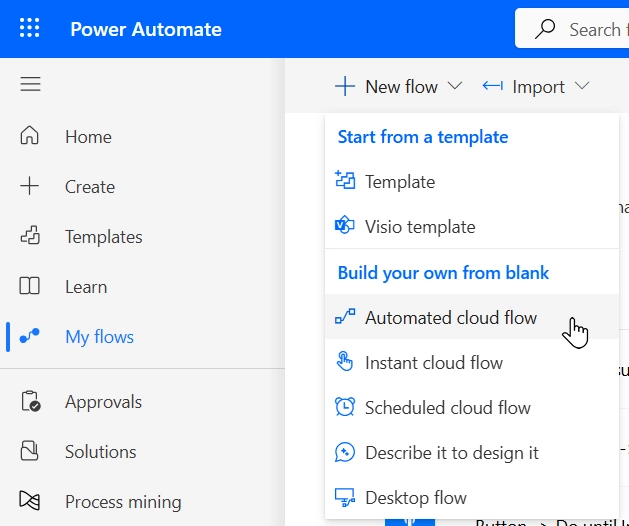Viewport: 629px width, 526px height.
Task: Open Template from the New flow menu
Action: tap(399, 182)
